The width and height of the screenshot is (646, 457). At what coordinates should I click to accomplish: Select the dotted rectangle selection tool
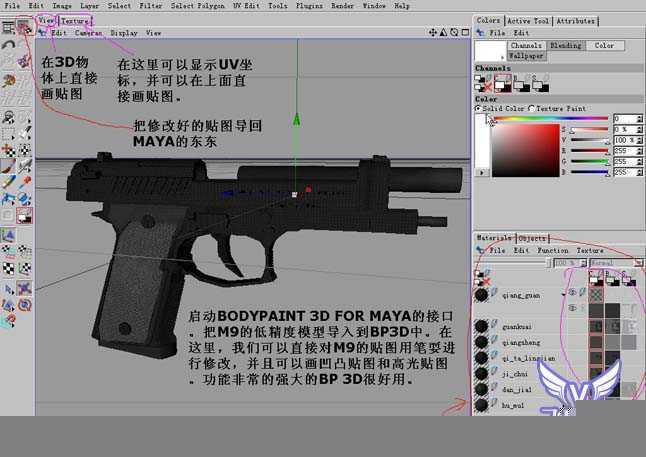(8, 134)
